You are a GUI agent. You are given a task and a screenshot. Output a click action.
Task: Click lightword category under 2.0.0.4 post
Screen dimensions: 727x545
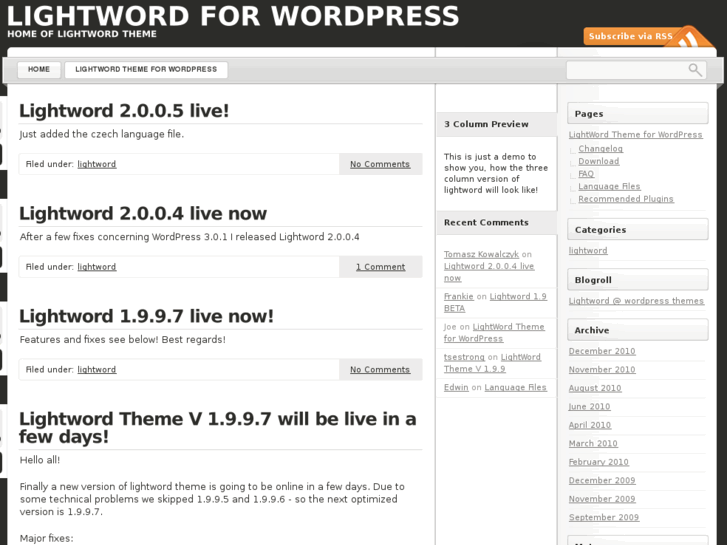(96, 267)
